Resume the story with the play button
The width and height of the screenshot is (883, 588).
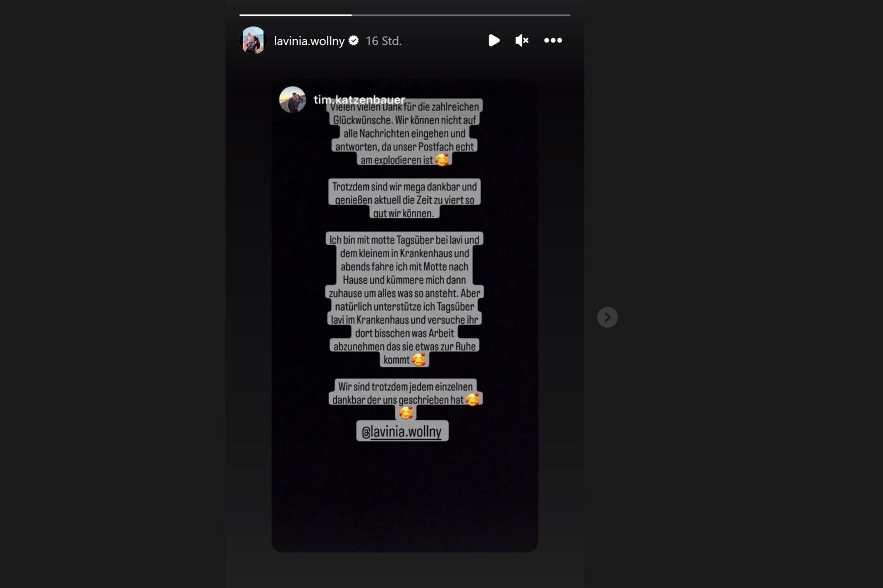tap(494, 41)
